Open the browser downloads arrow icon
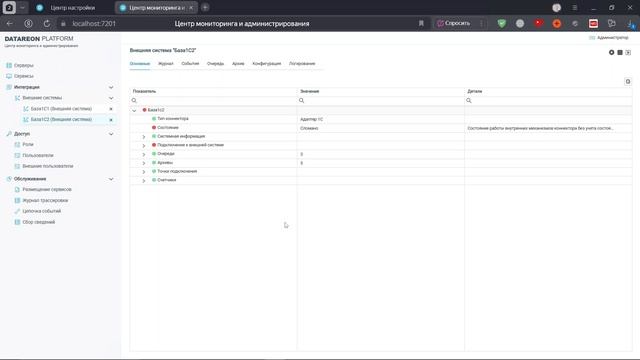 (631, 24)
